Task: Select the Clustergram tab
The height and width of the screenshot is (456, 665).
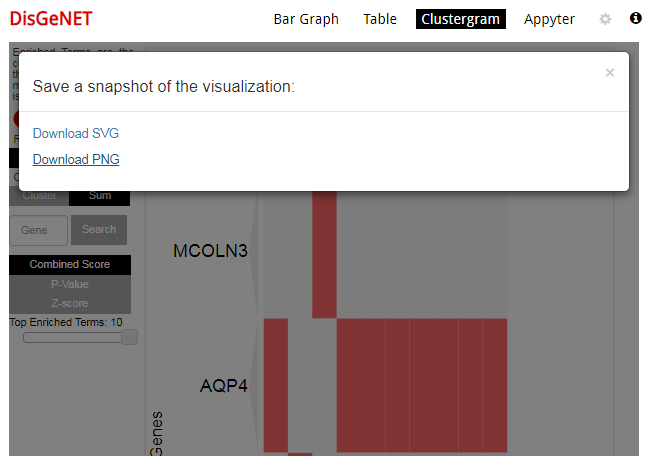Action: tap(460, 19)
